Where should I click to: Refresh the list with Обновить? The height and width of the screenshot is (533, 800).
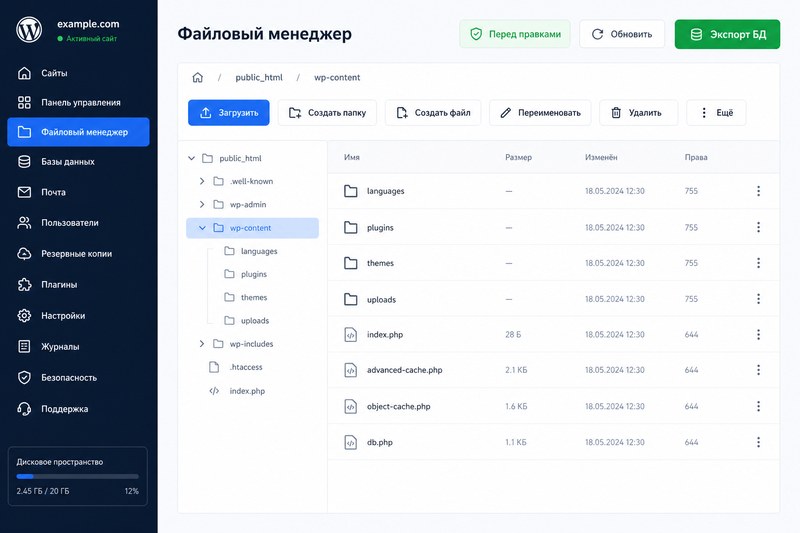click(622, 34)
